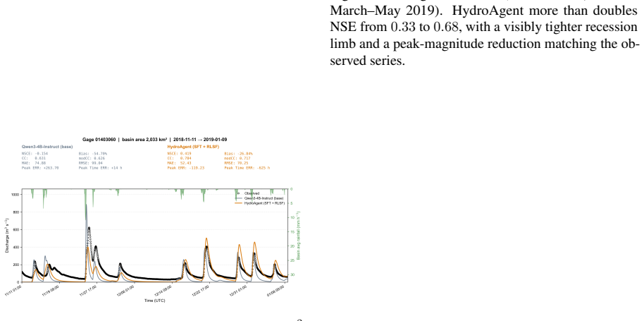Click the Discharge y-axis label
Screen dimensions: 644x321
pos(7,236)
